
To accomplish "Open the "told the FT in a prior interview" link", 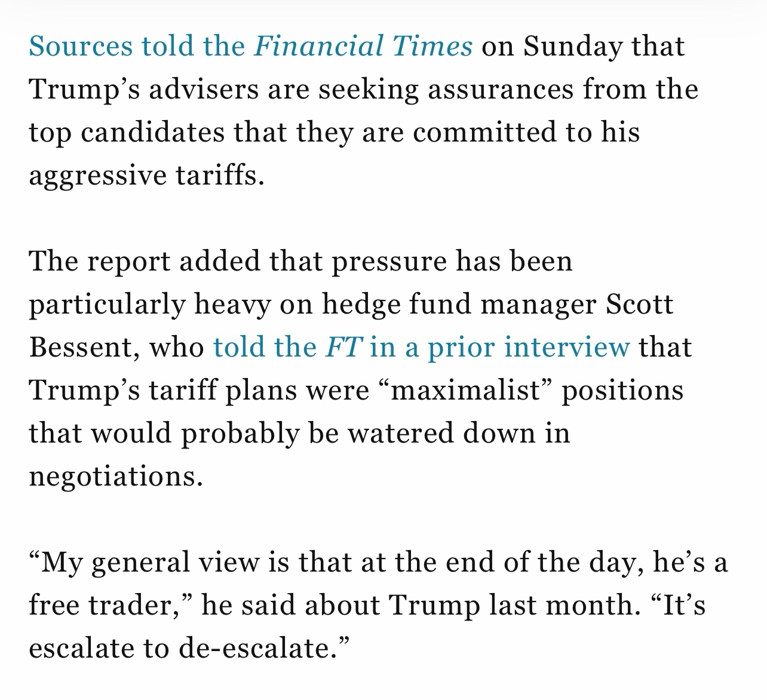I will coord(421,347).
